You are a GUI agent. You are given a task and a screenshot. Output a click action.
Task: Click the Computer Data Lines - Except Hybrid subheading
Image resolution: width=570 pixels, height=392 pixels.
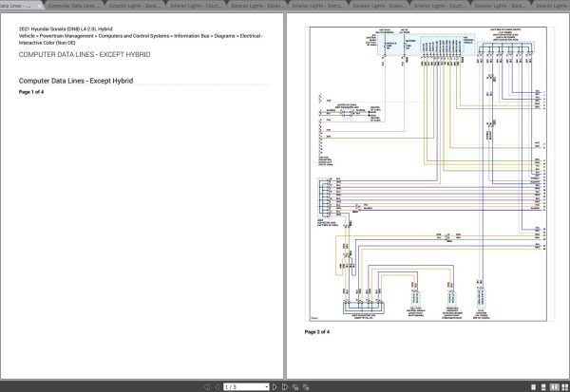point(76,81)
